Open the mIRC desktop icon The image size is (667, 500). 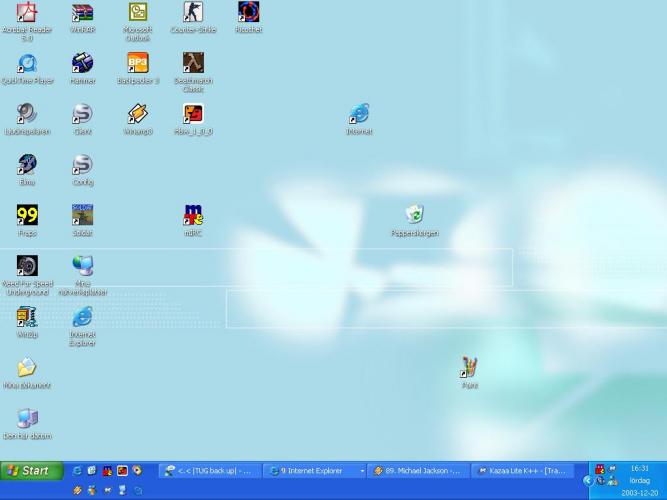[193, 216]
